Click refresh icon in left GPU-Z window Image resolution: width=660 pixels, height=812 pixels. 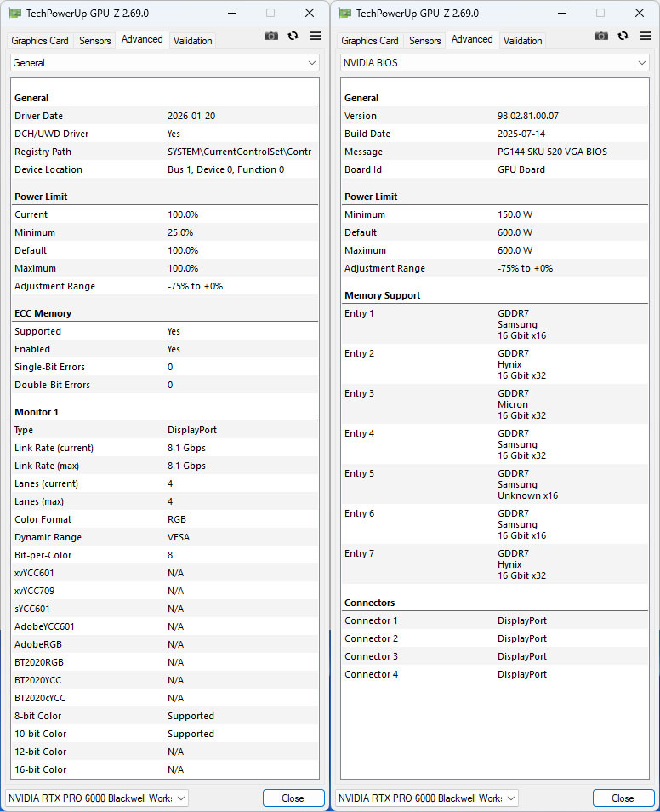[293, 36]
